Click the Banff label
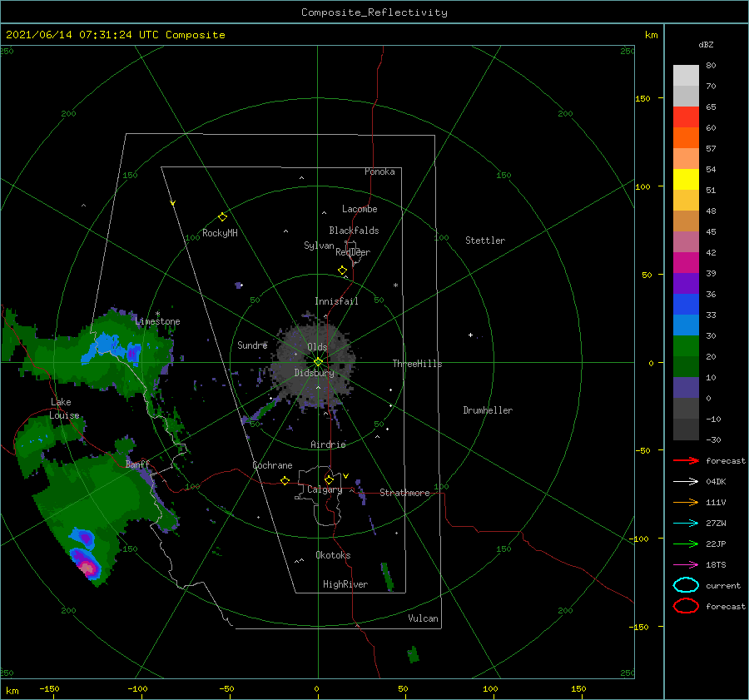The image size is (749, 700). 137,464
